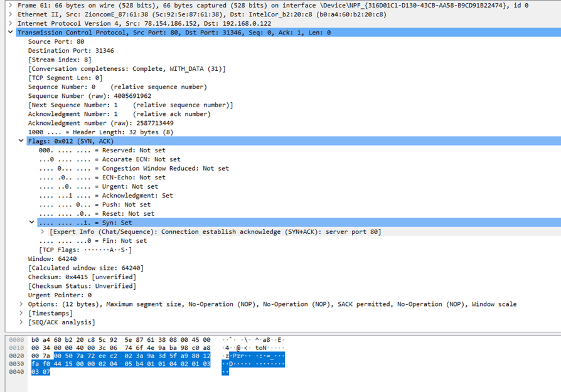The height and width of the screenshot is (392, 561).
Task: Select the Acknowledgment: Set flag row
Action: [106, 195]
